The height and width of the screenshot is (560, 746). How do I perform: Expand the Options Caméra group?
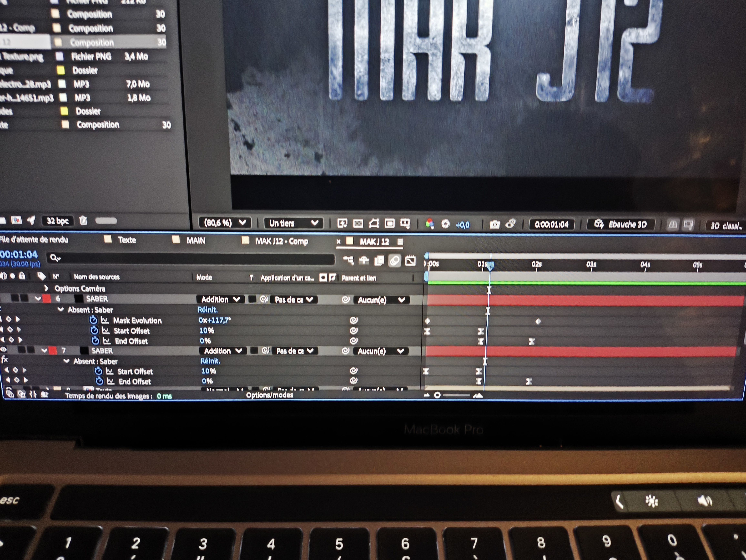coord(46,288)
